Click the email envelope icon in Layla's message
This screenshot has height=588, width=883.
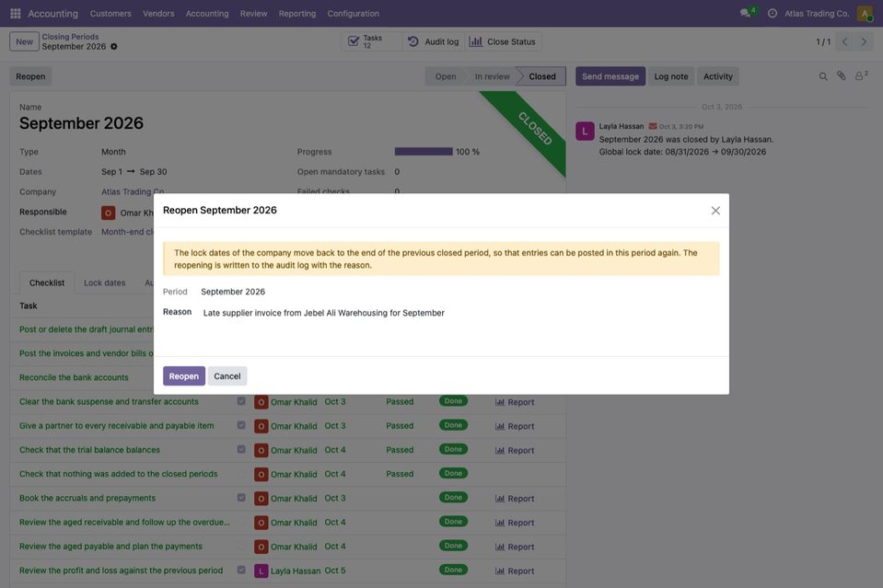[653, 126]
